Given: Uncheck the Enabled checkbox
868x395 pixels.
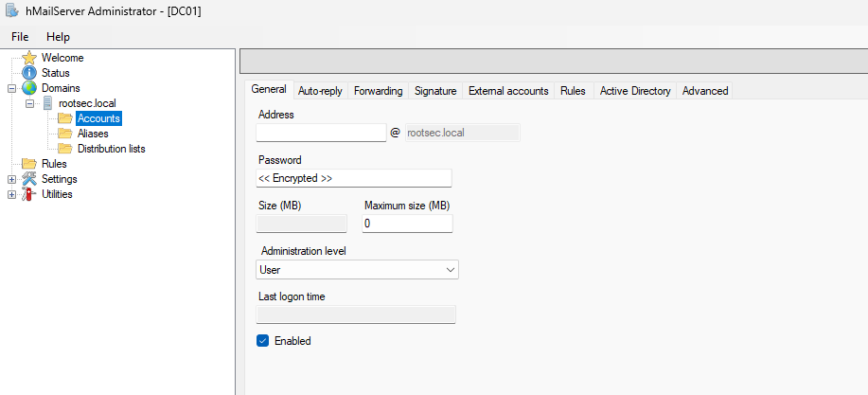Looking at the screenshot, I should pyautogui.click(x=262, y=341).
